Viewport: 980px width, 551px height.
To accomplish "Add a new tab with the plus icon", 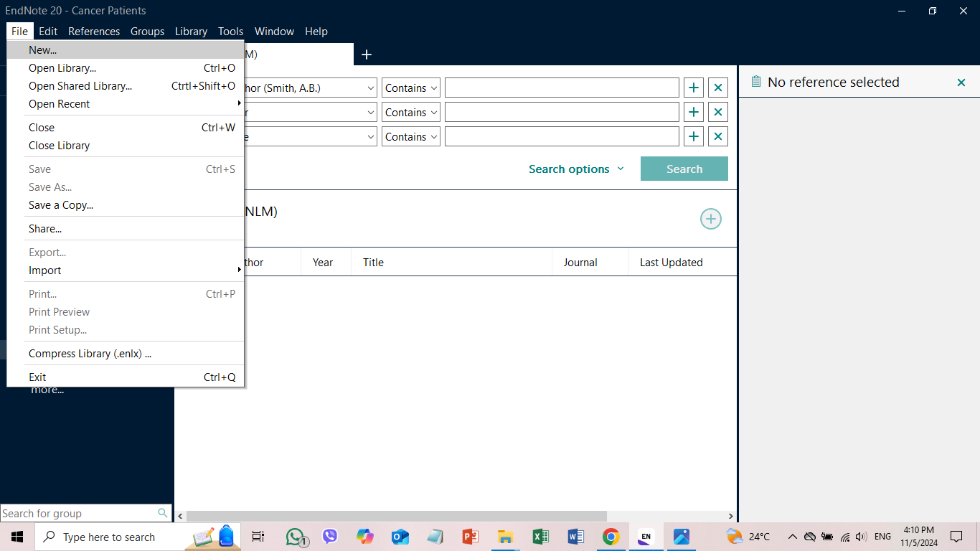I will 367,55.
